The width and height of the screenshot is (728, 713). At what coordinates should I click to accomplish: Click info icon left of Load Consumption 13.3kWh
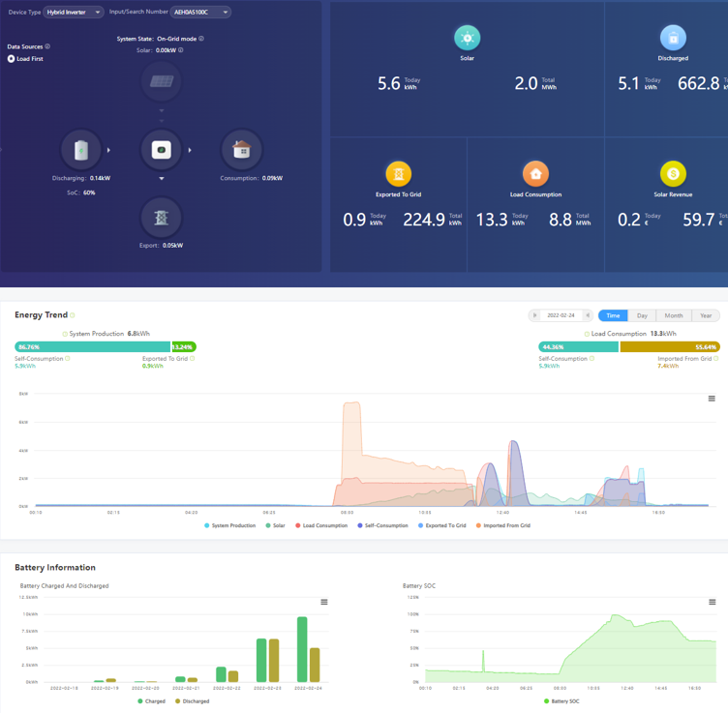[x=587, y=334]
